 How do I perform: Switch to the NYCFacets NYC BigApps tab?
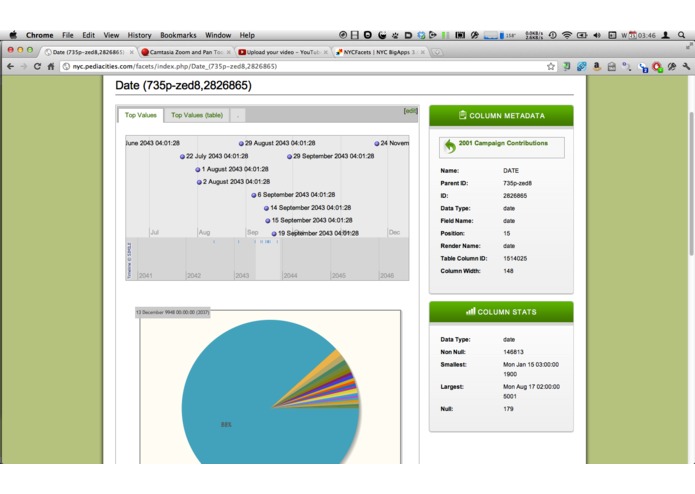coord(380,52)
